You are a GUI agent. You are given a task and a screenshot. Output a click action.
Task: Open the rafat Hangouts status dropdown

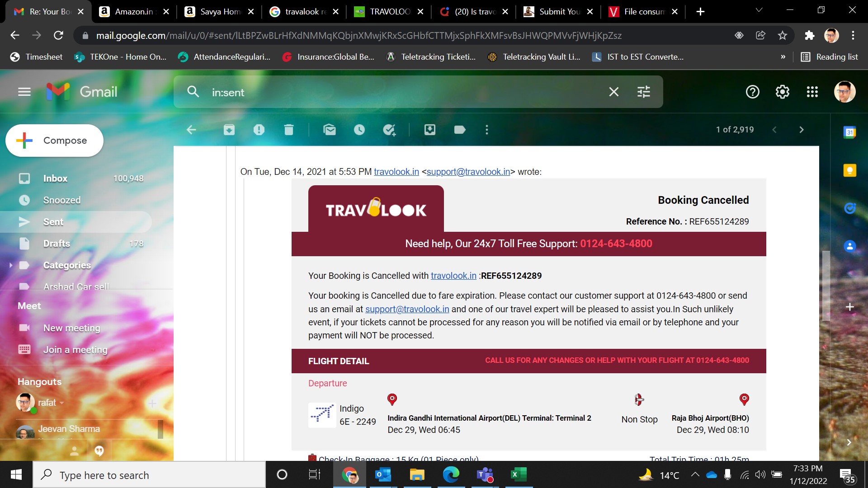62,403
